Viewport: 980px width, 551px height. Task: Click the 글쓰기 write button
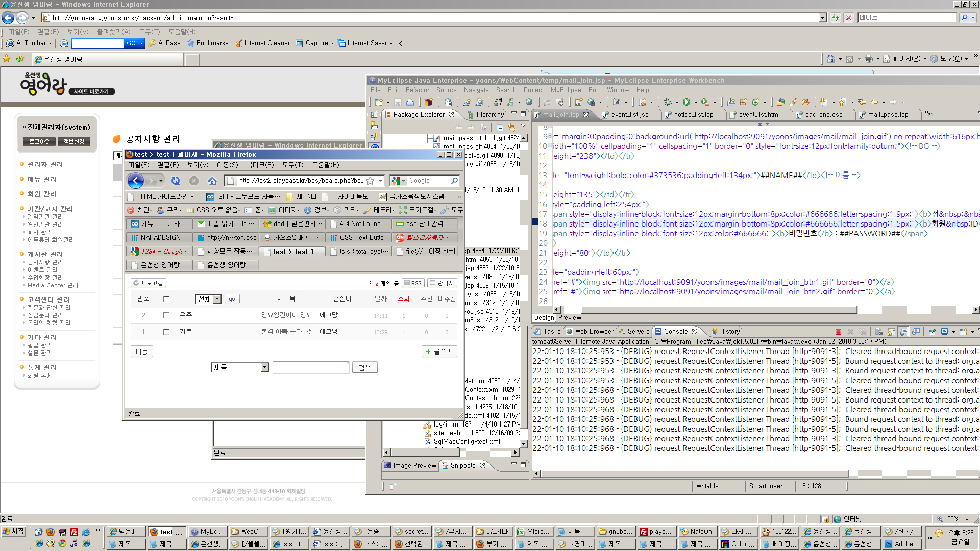[439, 352]
